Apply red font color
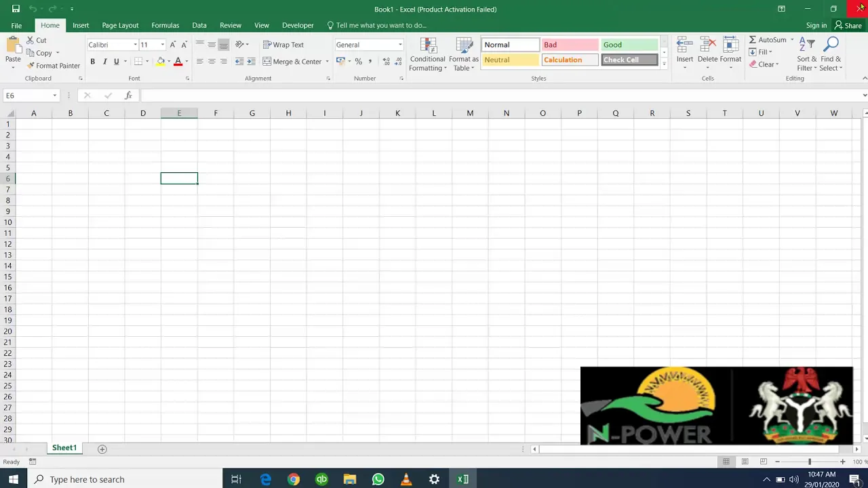Screen dimensions: 868x488 coord(178,62)
